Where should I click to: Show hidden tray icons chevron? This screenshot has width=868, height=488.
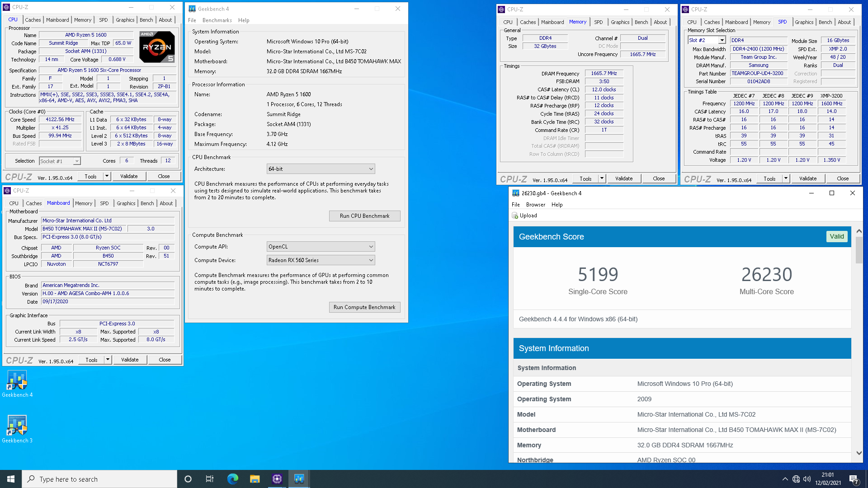(785, 479)
